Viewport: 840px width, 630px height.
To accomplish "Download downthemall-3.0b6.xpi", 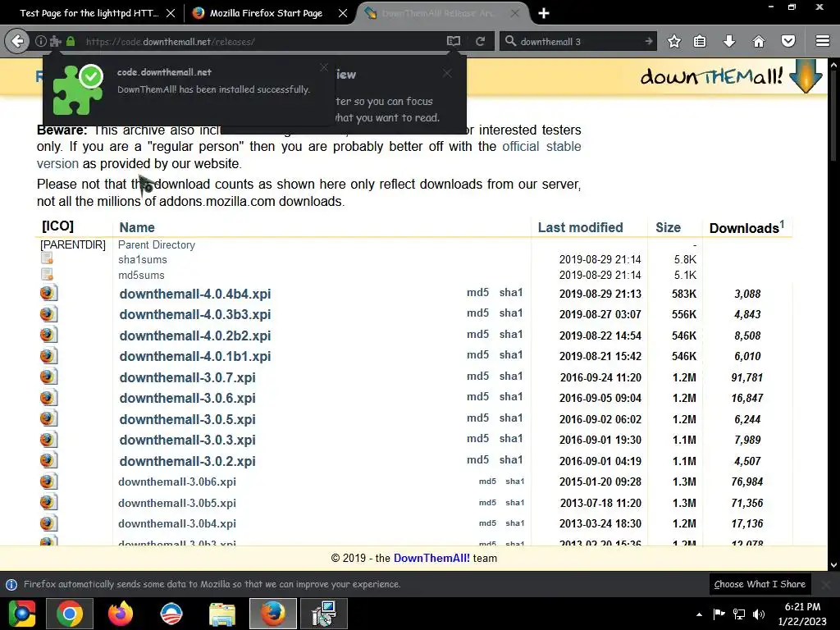I will 177,482.
